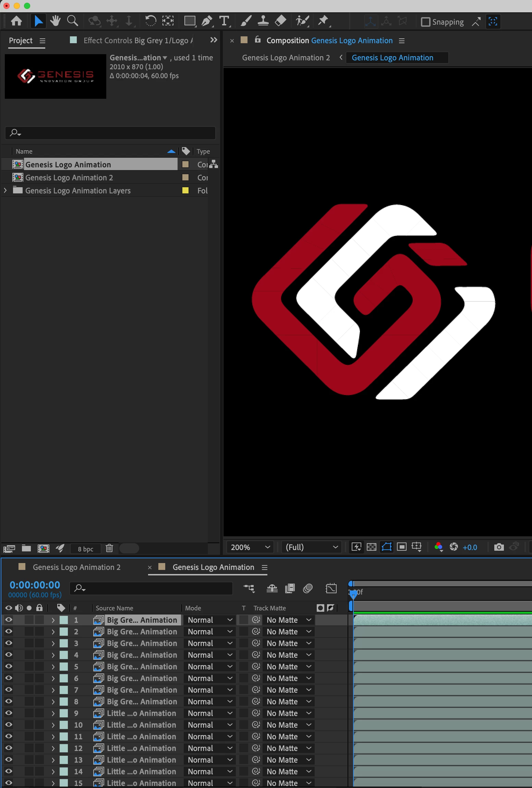
Task: Delete selected project item with trash icon
Action: (x=109, y=548)
